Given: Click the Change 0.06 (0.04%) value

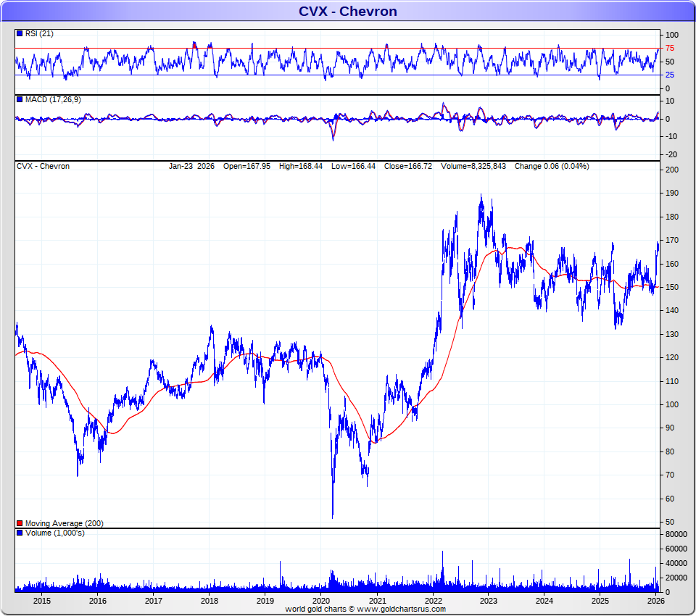Looking at the screenshot, I should pyautogui.click(x=552, y=167).
